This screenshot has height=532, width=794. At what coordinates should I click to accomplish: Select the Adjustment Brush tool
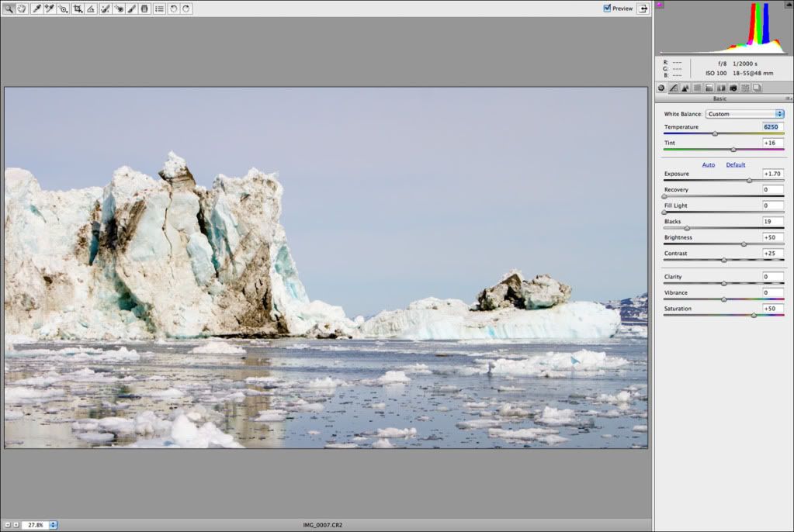click(x=131, y=9)
